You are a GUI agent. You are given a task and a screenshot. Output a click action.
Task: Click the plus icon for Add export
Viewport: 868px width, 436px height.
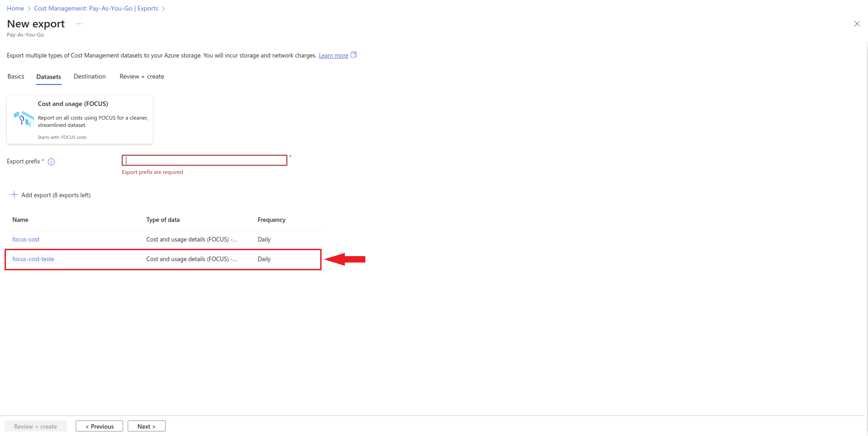tap(14, 195)
